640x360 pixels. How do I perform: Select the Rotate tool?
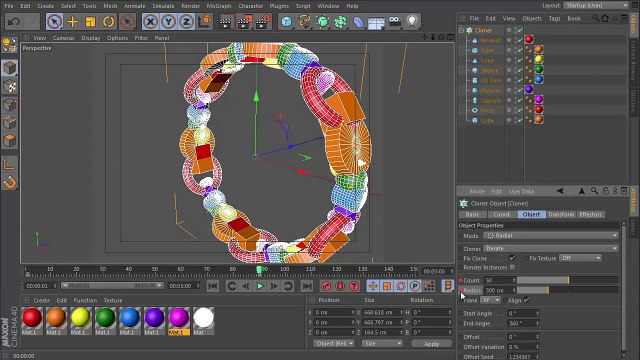pos(109,21)
